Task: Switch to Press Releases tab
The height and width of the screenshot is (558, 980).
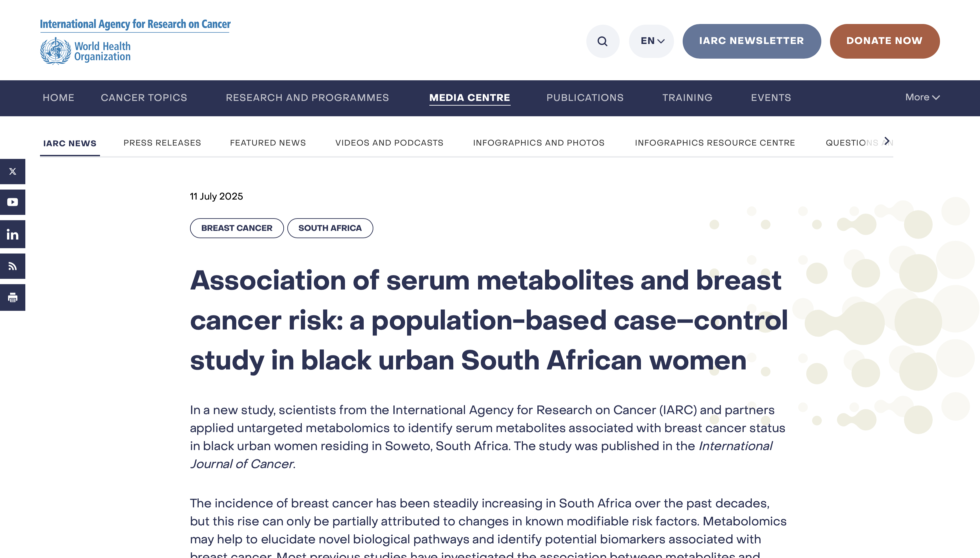Action: tap(162, 143)
